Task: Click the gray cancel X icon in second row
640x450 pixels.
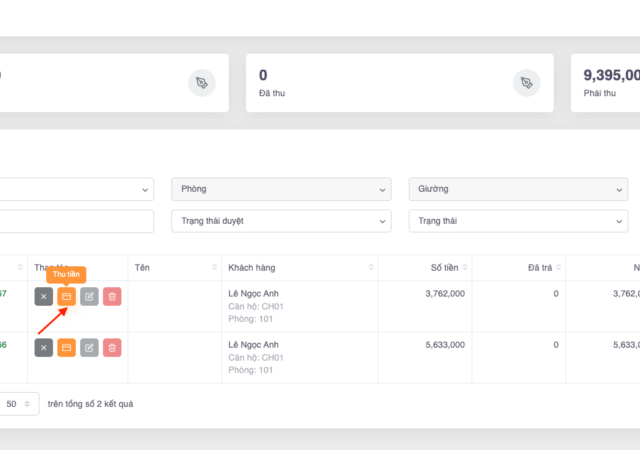Action: [43, 347]
